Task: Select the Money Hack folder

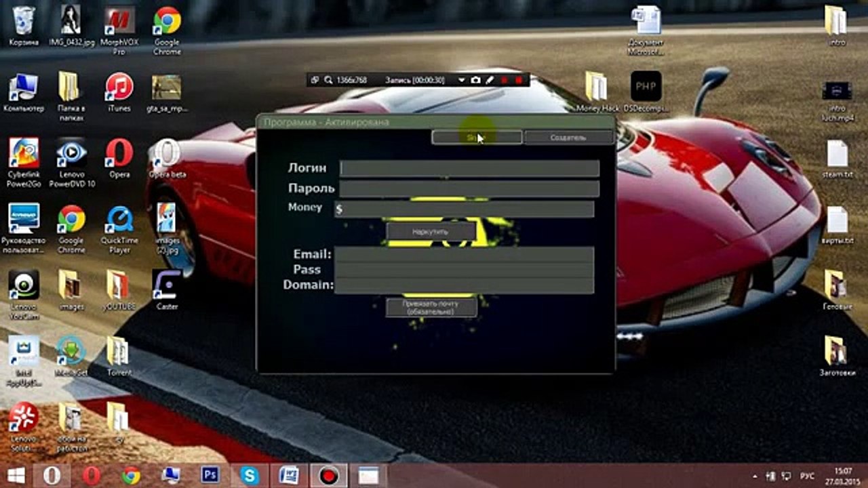Action: click(597, 92)
